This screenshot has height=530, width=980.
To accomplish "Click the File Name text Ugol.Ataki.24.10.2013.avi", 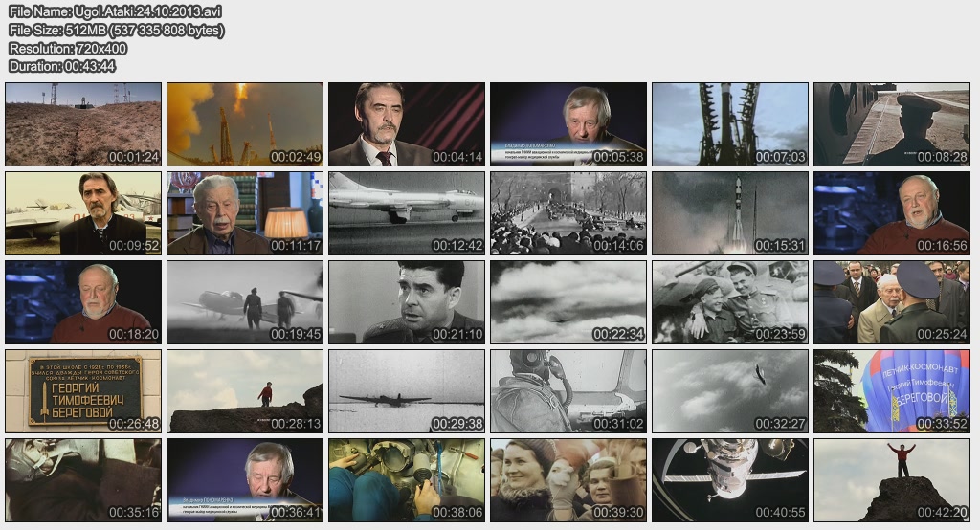I will point(115,11).
